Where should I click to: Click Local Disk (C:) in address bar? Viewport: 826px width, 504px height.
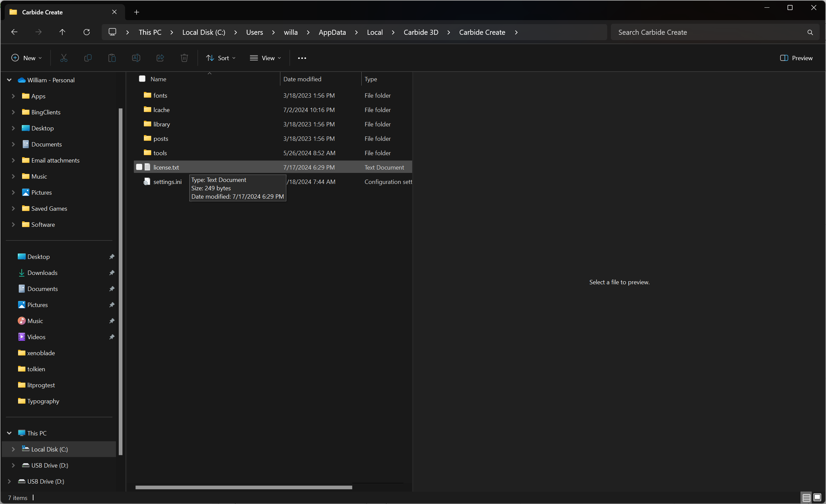point(204,32)
